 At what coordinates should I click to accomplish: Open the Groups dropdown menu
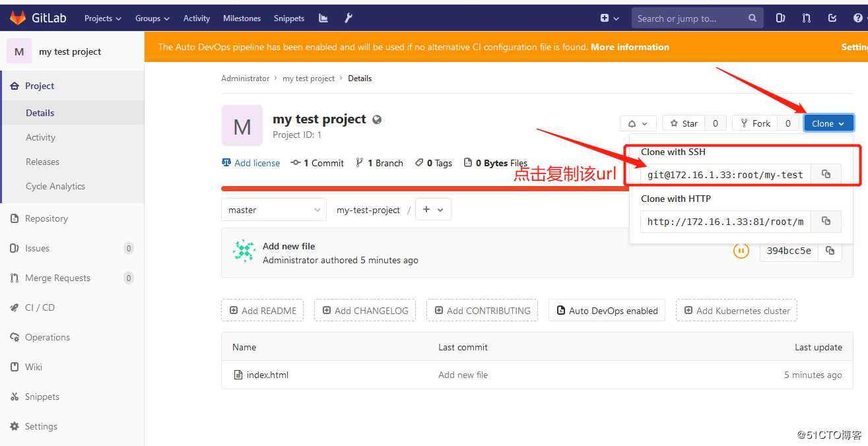152,18
